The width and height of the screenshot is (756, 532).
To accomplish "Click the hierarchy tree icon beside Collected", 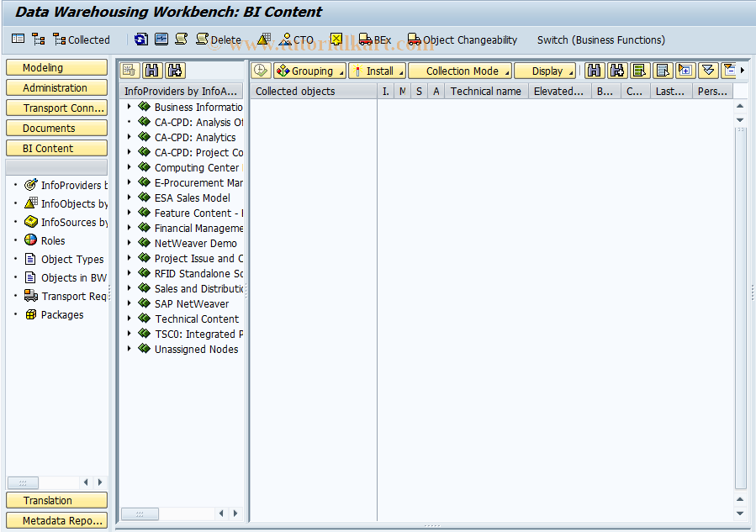I will 39,40.
